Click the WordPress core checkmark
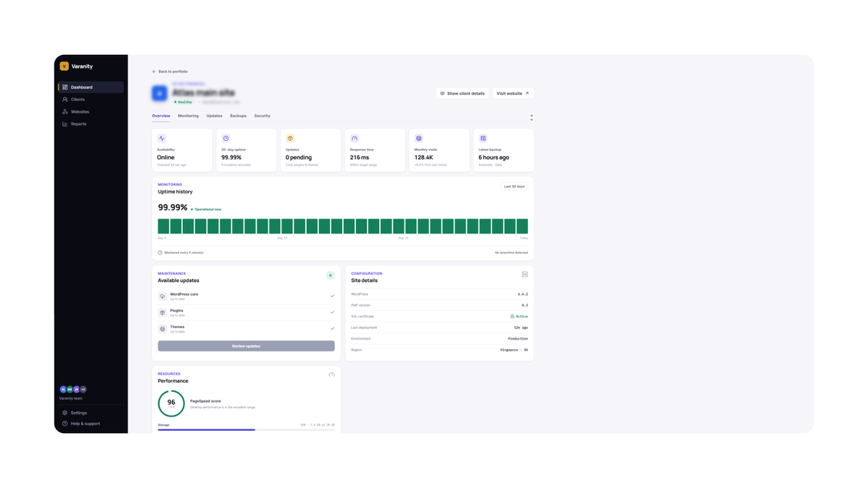Viewport: 868px width, 488px height. tap(333, 296)
